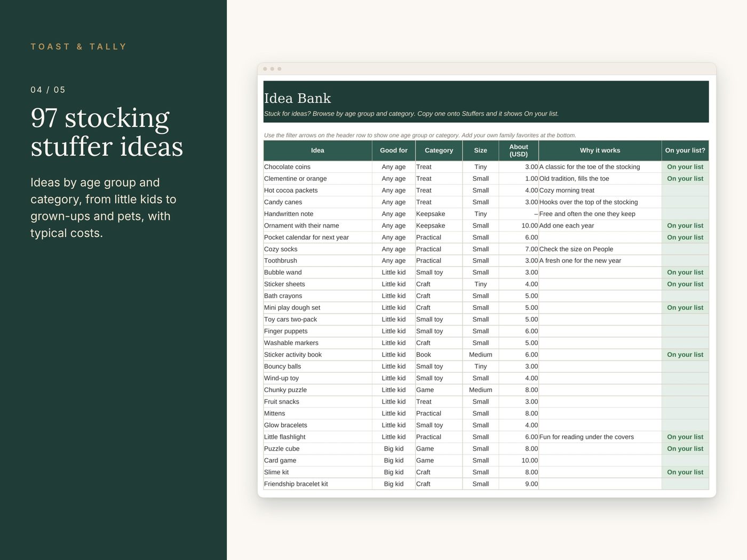
Task: Select the Sticker sheets cell
Action: 317,284
